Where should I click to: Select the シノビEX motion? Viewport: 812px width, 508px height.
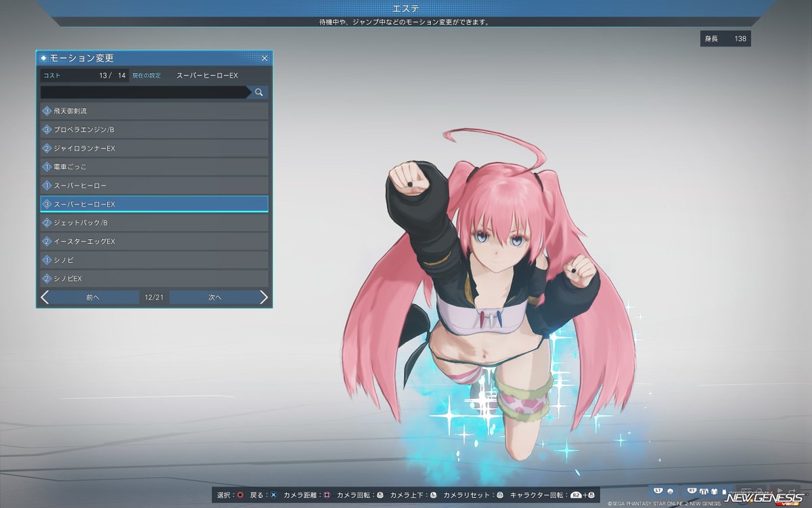pyautogui.click(x=154, y=278)
